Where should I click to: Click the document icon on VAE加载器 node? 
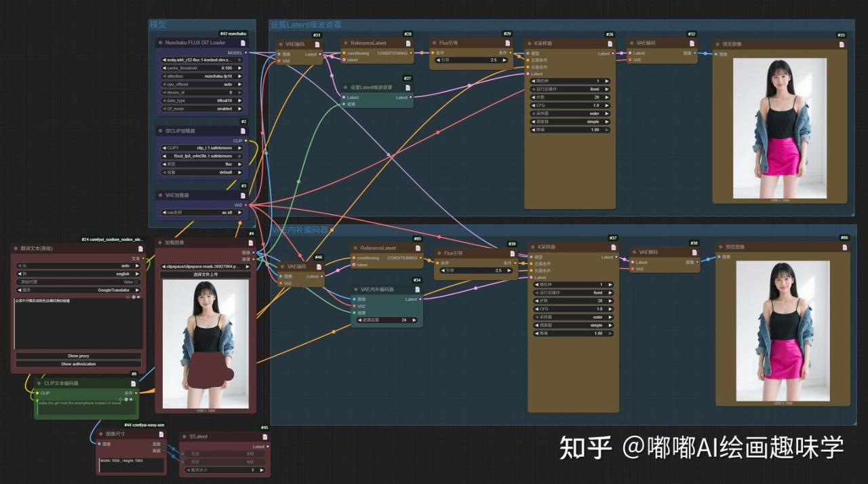(x=243, y=195)
